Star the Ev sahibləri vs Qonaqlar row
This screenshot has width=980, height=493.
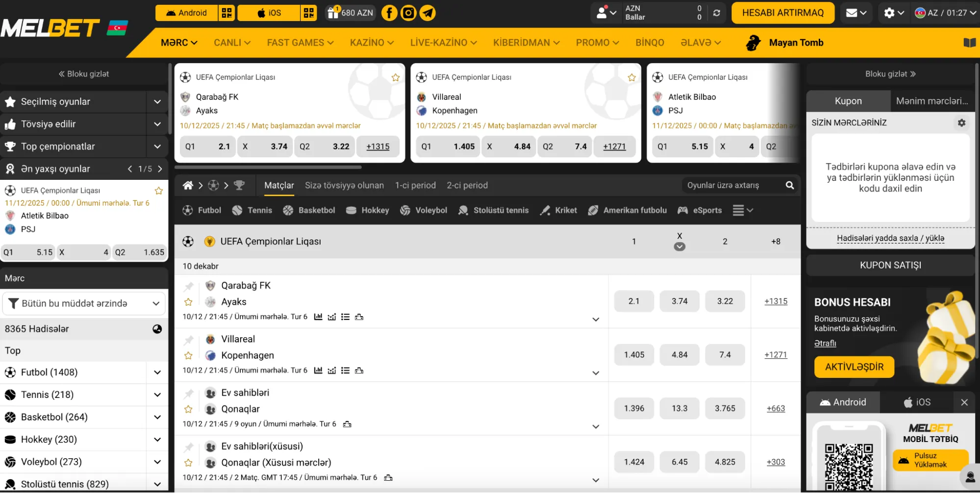click(x=188, y=409)
